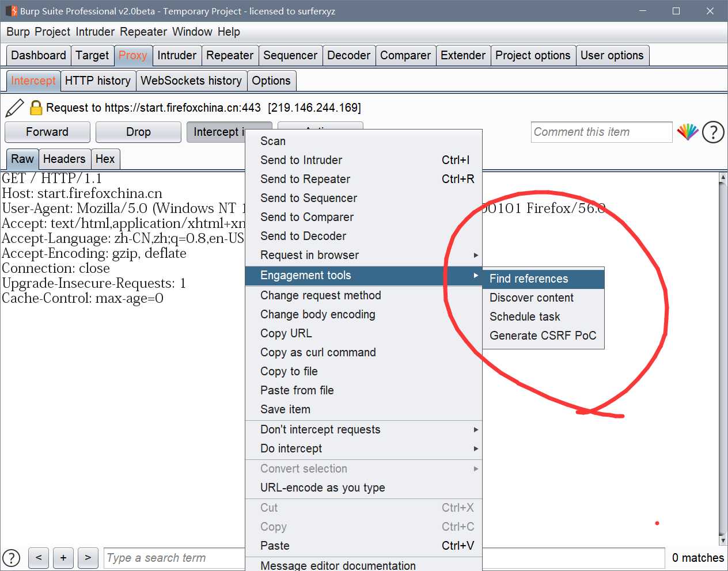Viewport: 728px width, 571px height.
Task: Choose Paste from the context menu
Action: point(363,546)
